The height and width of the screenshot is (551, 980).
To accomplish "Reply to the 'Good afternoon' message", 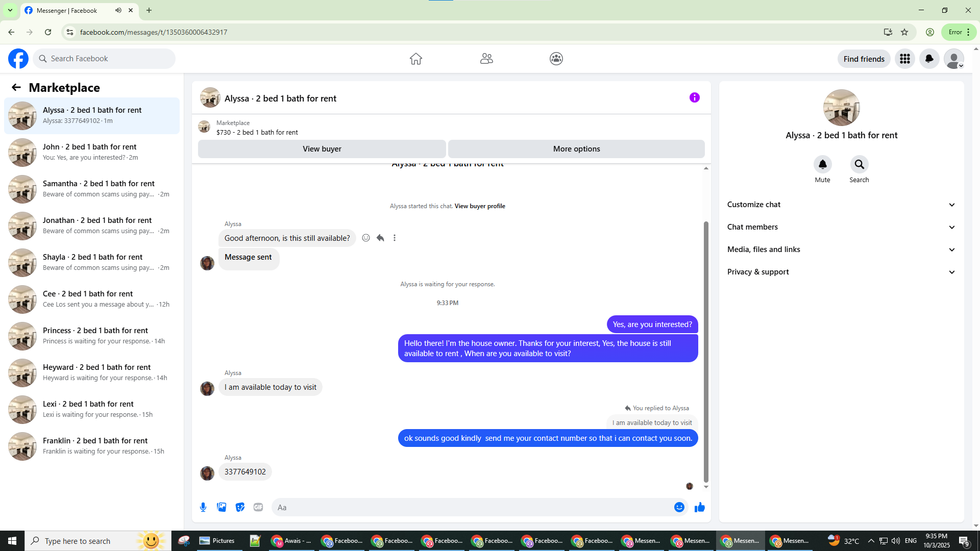I will pyautogui.click(x=380, y=238).
